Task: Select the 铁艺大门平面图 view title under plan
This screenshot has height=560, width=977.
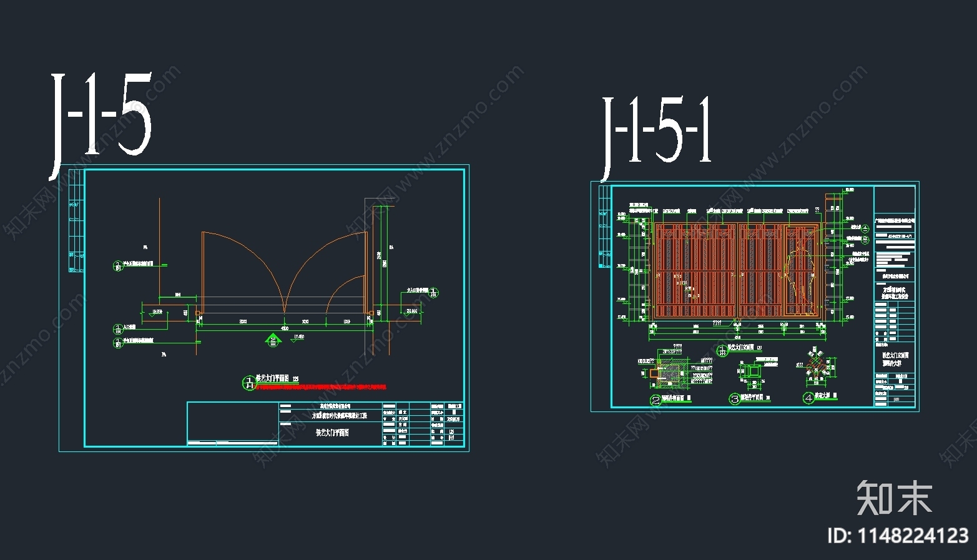Action: click(x=272, y=378)
